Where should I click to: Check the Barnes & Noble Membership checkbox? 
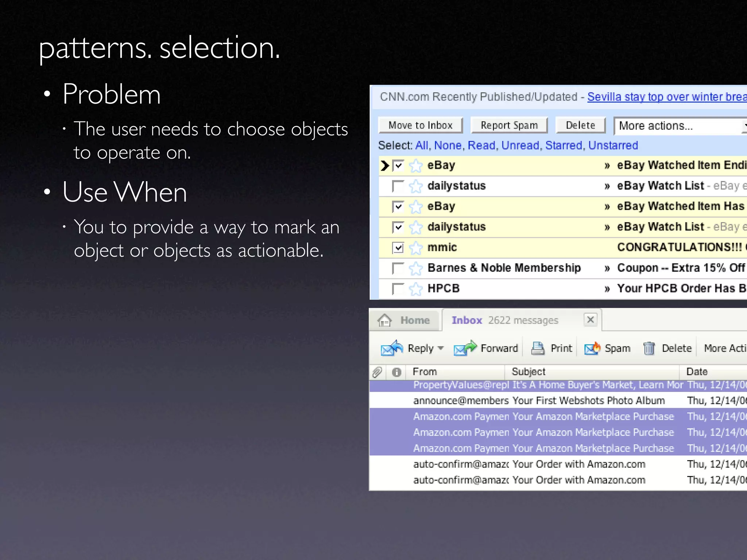(x=398, y=269)
